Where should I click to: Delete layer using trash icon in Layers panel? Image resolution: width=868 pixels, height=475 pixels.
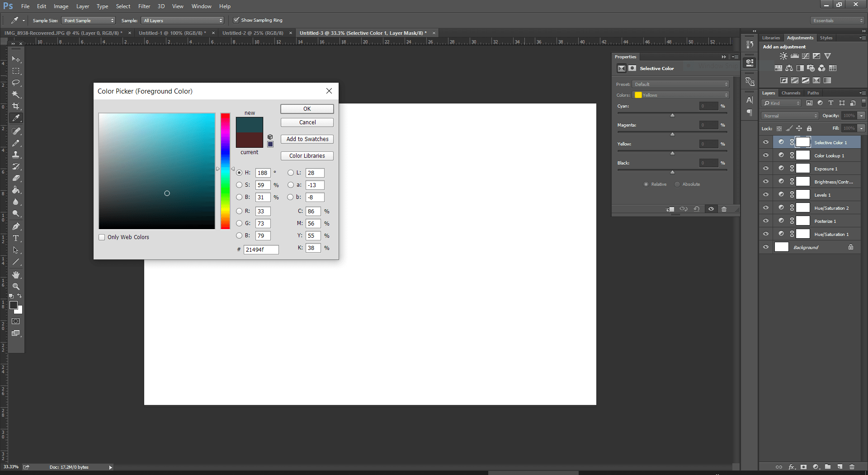point(853,467)
